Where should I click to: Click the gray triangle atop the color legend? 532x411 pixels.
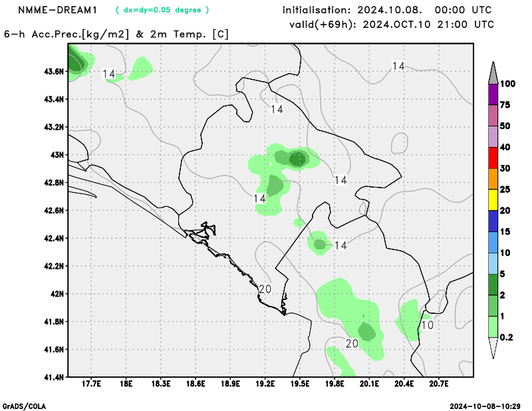point(493,73)
